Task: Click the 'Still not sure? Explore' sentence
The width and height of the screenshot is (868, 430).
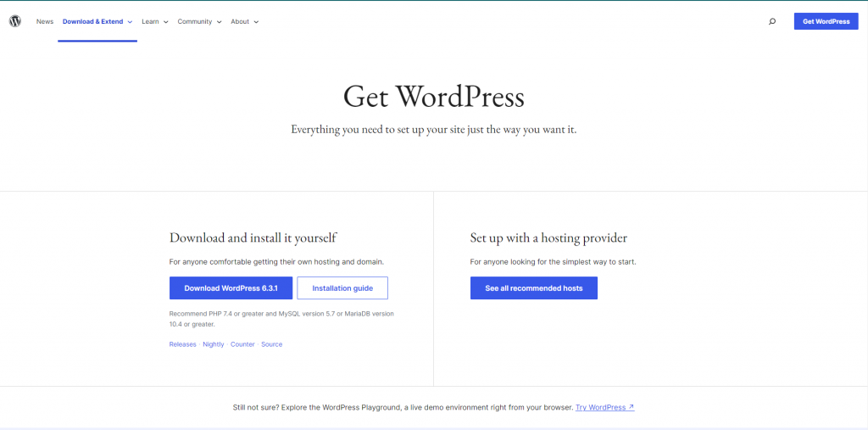Action: click(x=403, y=407)
